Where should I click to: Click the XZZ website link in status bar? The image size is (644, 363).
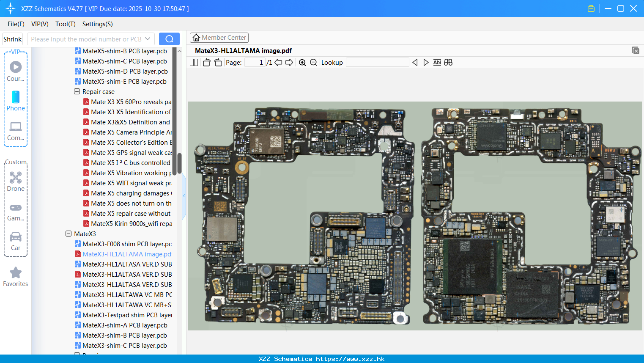[350, 359]
